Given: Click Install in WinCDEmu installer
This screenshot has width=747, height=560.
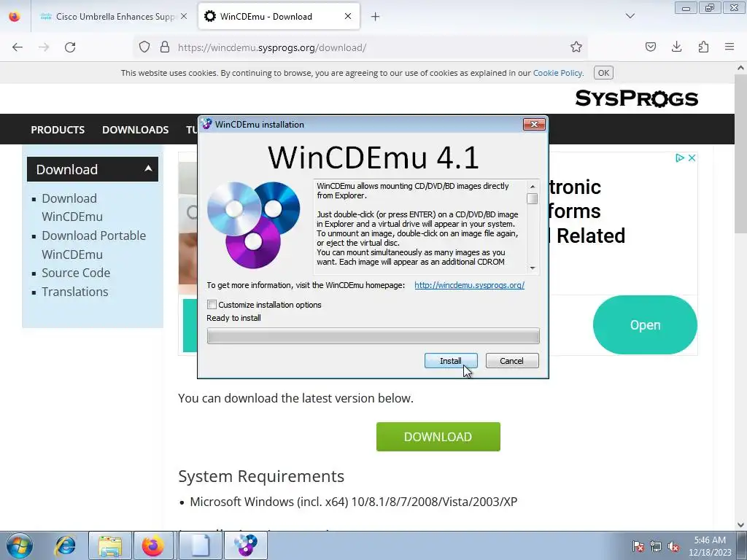Looking at the screenshot, I should tap(451, 360).
